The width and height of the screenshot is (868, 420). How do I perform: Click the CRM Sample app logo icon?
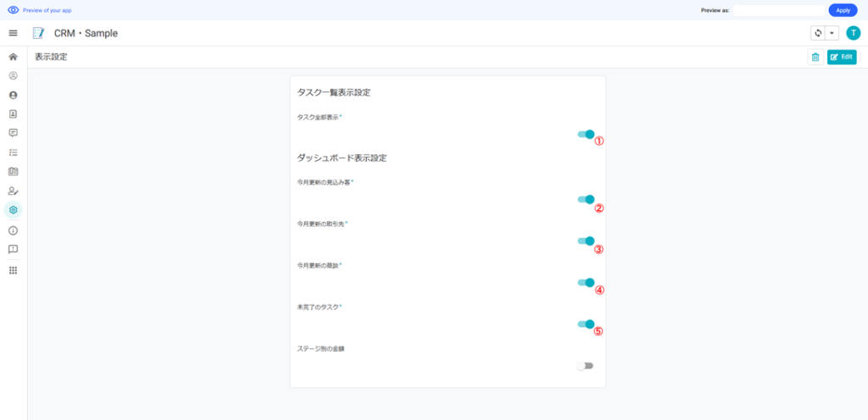tap(38, 33)
